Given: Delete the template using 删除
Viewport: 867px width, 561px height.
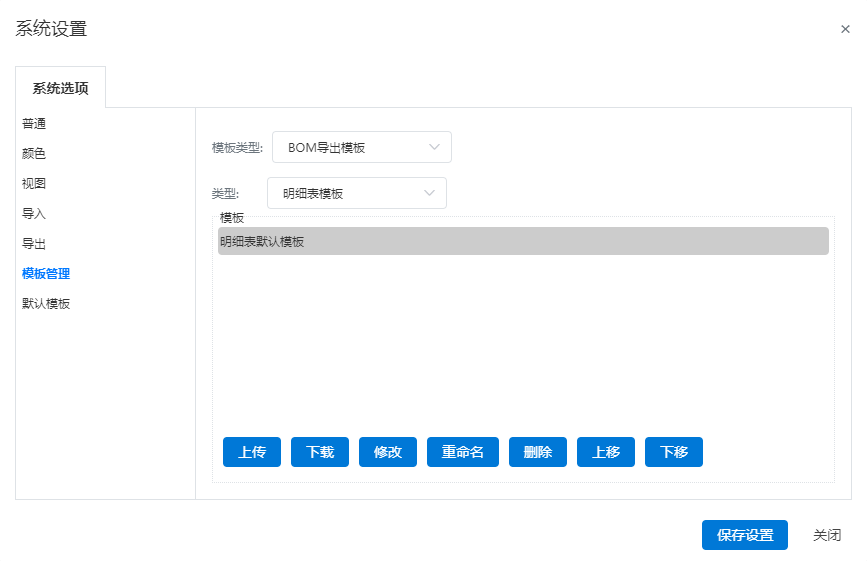Looking at the screenshot, I should [537, 452].
